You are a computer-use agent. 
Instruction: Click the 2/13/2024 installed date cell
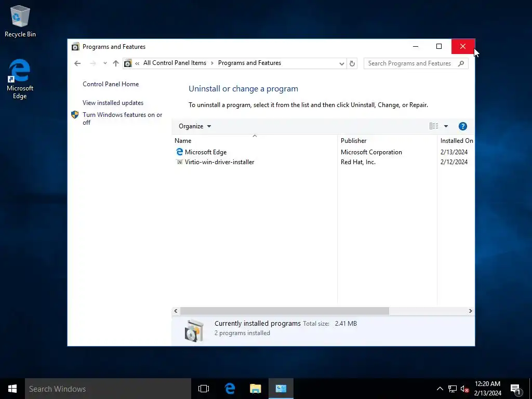click(x=454, y=152)
